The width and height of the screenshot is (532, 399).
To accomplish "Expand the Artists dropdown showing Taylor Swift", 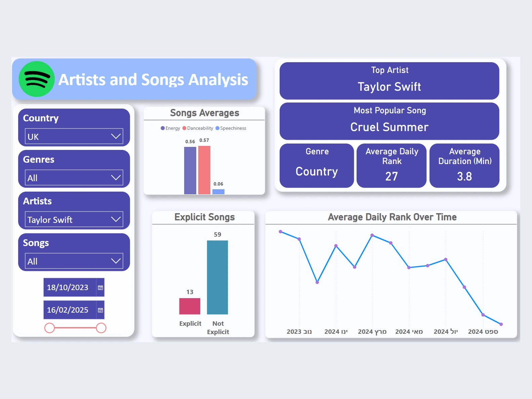I will 74,220.
